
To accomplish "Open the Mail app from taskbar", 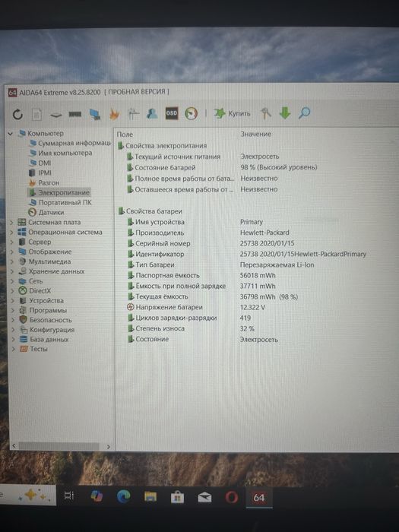I will point(204,498).
